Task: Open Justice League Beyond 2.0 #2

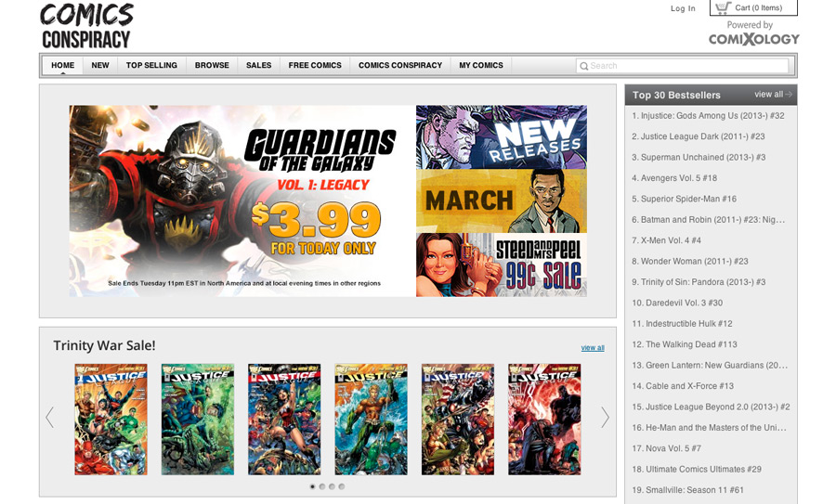Action: [x=711, y=407]
